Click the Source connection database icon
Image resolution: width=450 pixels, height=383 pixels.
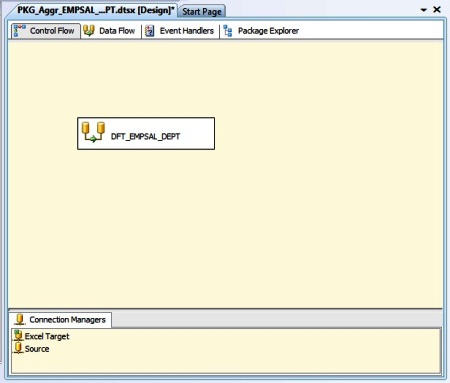pos(18,348)
